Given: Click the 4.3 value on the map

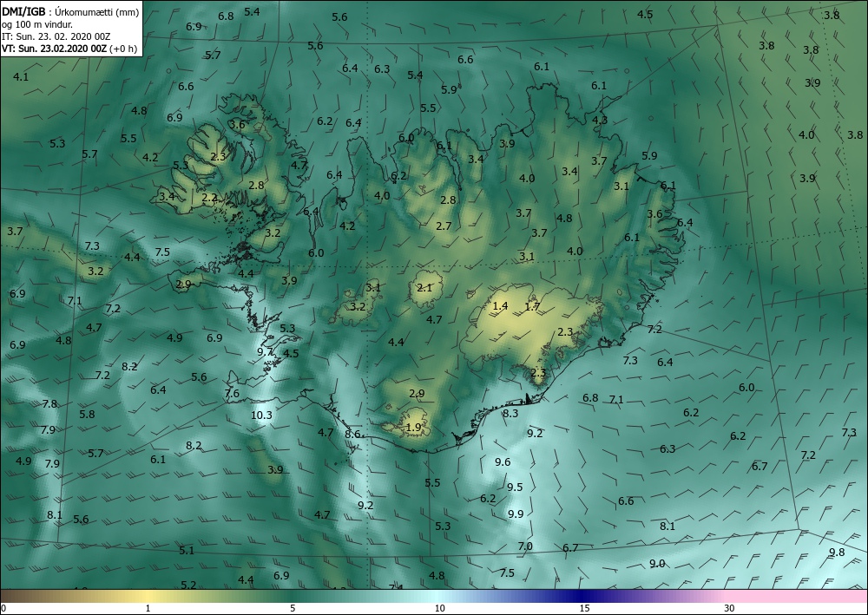Looking at the screenshot, I should (600, 120).
